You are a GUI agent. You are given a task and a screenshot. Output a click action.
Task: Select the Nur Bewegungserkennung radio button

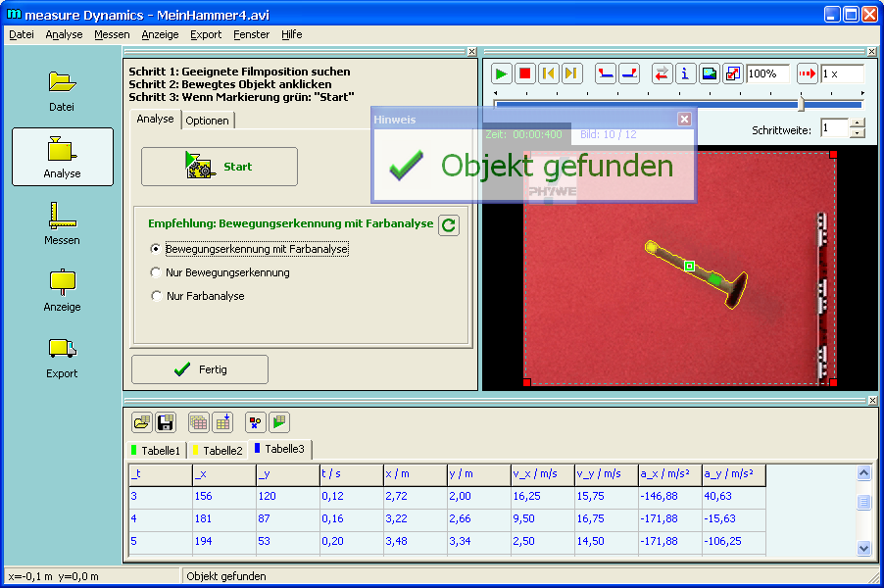pos(156,272)
